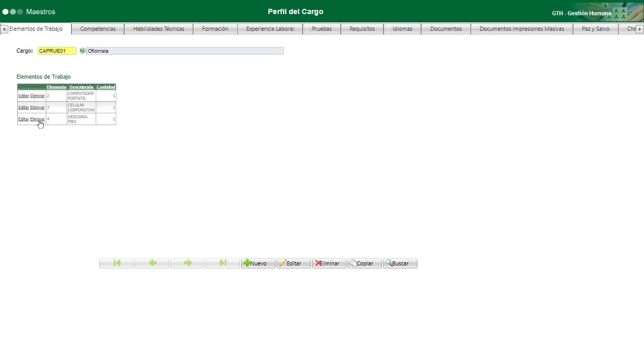Click the Copiar button in bottom toolbar
This screenshot has height=364, width=644.
(365, 263)
